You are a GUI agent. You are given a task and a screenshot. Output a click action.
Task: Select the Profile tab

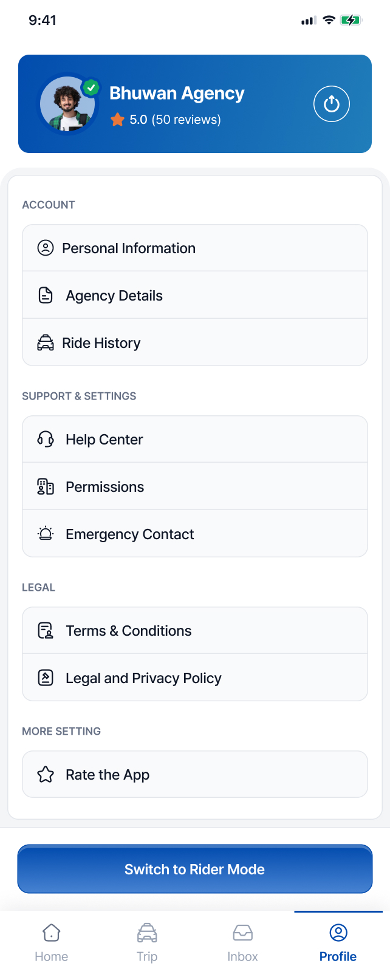point(338,943)
